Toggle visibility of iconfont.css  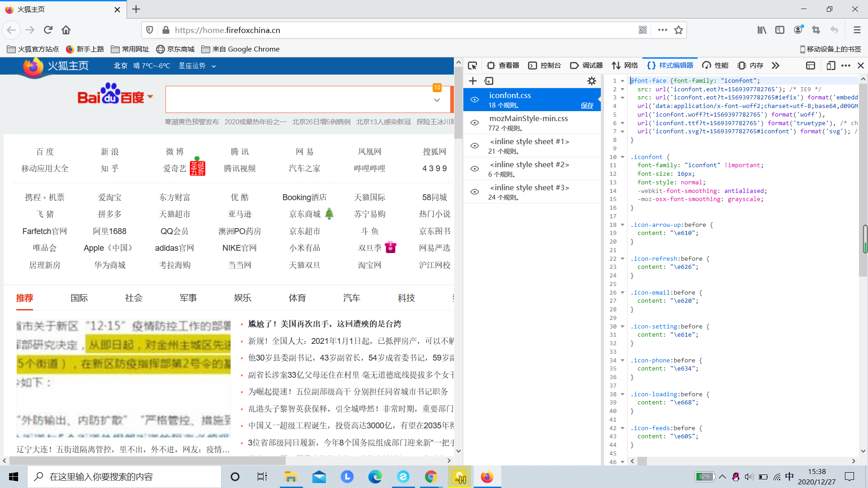(475, 99)
